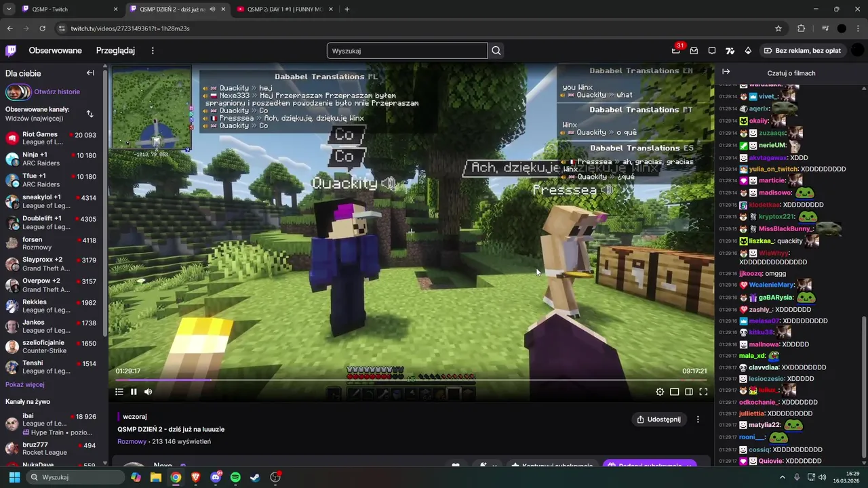Viewport: 868px width, 488px height.
Task: Click username odkochanie_ in chat
Action: 759,402
